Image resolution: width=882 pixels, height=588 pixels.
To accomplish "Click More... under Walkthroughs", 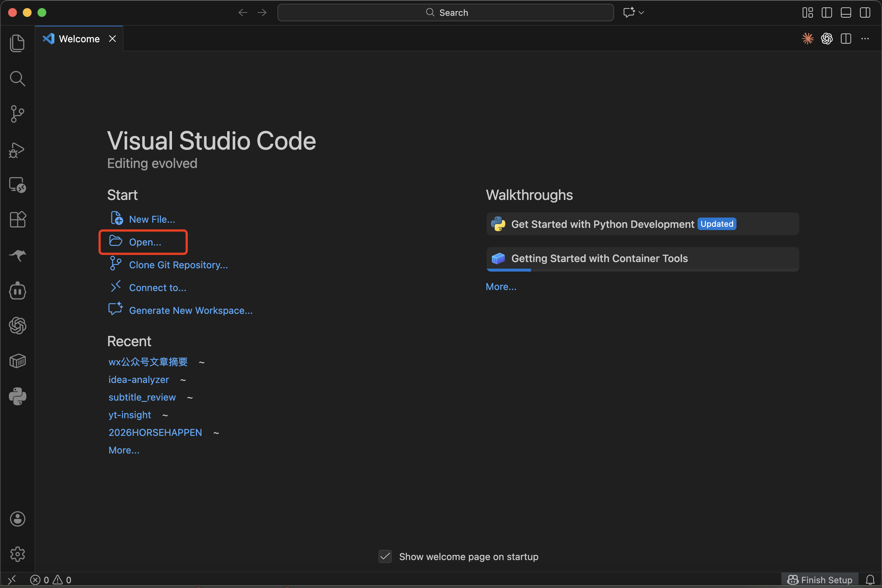I will pos(501,287).
